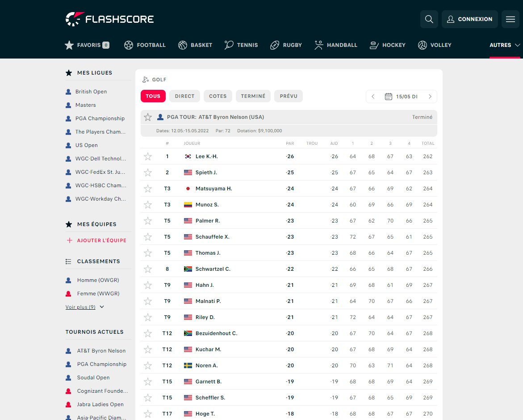Click the red player icon for Femme (WWGR)

tap(68, 294)
